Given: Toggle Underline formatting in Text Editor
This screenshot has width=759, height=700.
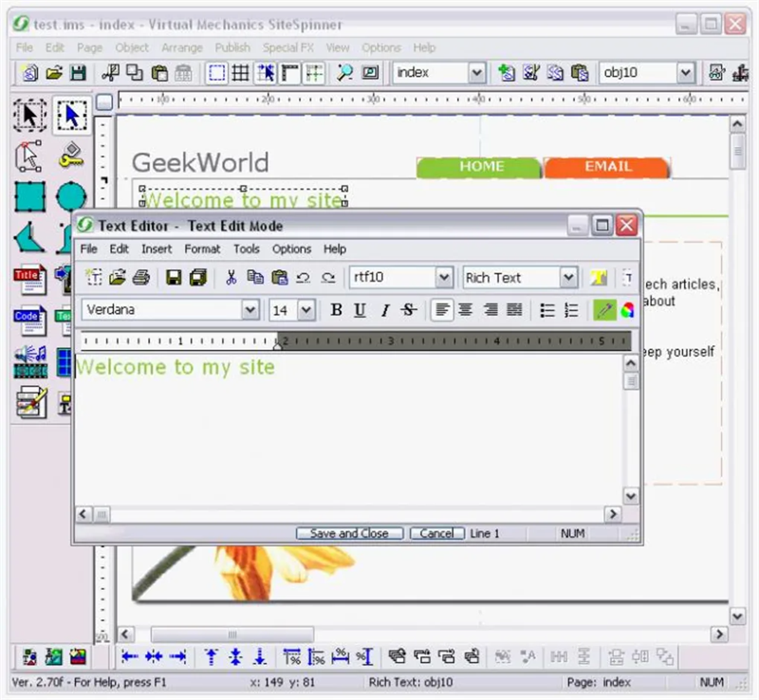Looking at the screenshot, I should point(360,310).
